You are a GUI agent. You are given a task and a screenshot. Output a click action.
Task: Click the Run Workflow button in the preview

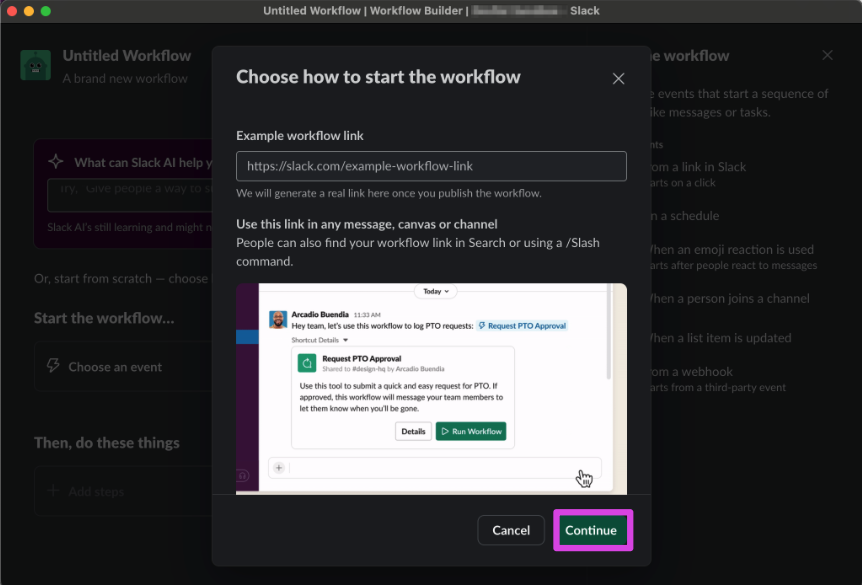pos(475,432)
